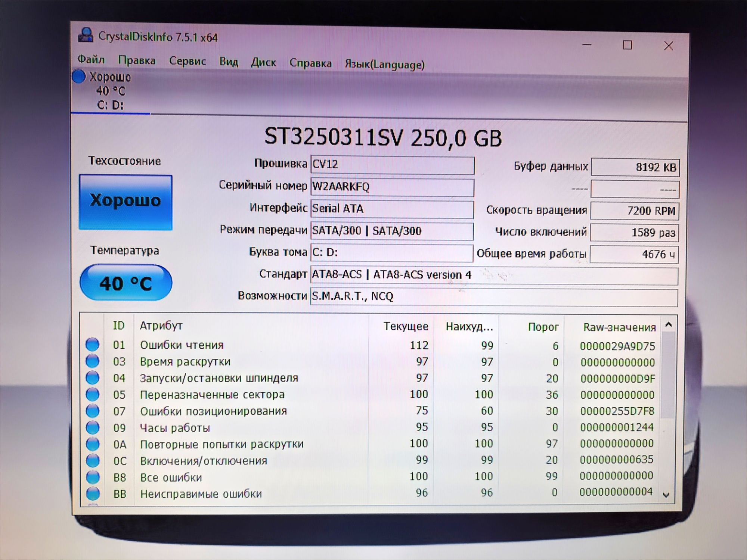Click the Прошивка field CV12

click(392, 165)
